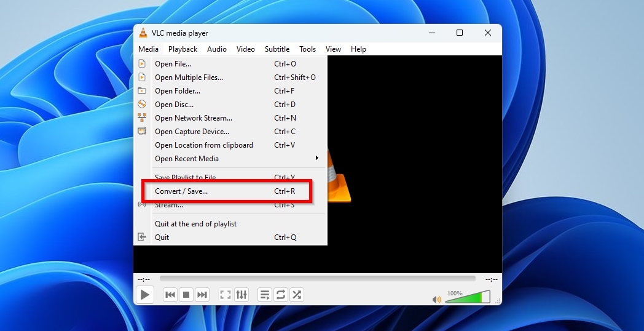The height and width of the screenshot is (331, 644).
Task: Toggle loop repeat mode
Action: pos(281,295)
